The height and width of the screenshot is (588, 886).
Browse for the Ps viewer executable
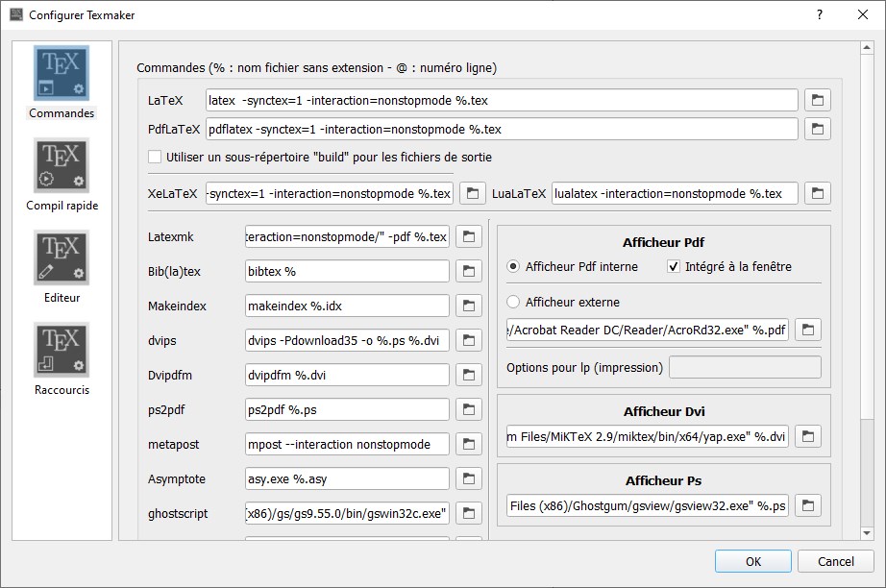pos(808,505)
